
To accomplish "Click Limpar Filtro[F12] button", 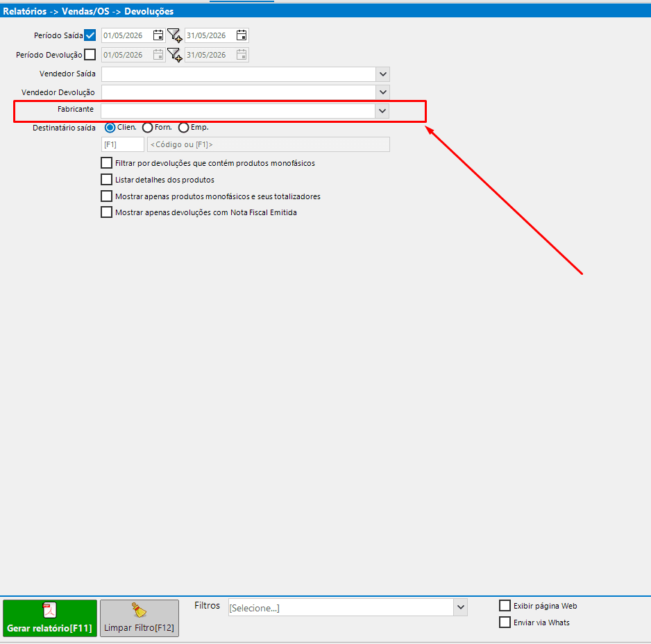I will 139,618.
